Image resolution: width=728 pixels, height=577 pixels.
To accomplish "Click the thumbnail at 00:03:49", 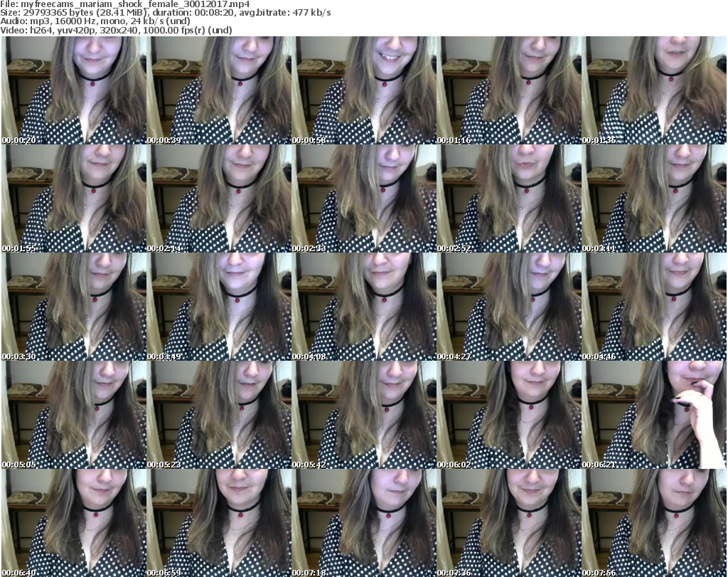I will [219, 307].
